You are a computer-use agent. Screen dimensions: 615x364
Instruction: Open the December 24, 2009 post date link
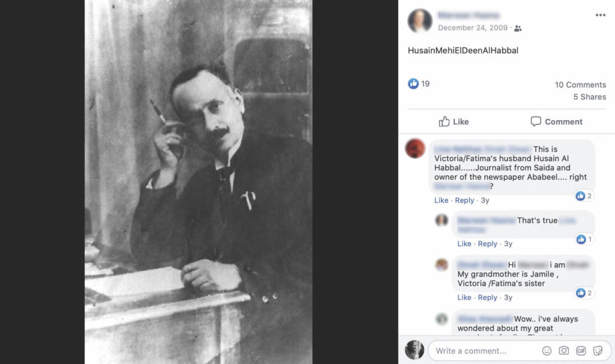(x=473, y=28)
